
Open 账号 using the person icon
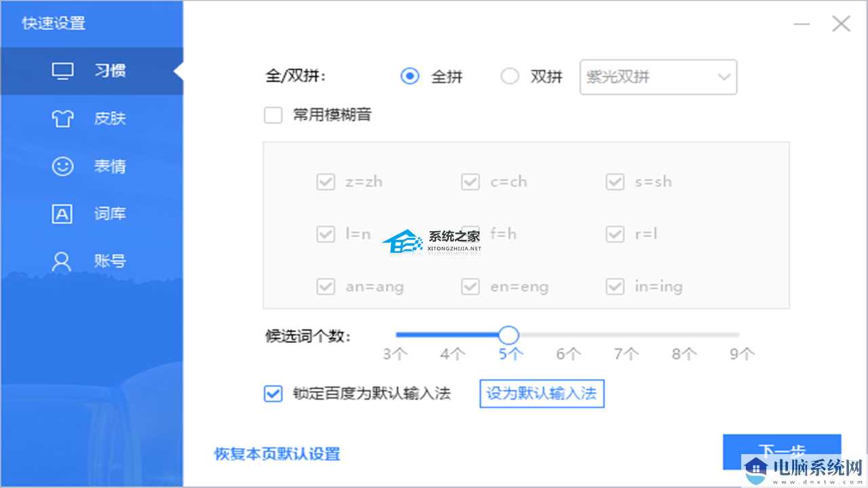click(x=62, y=260)
